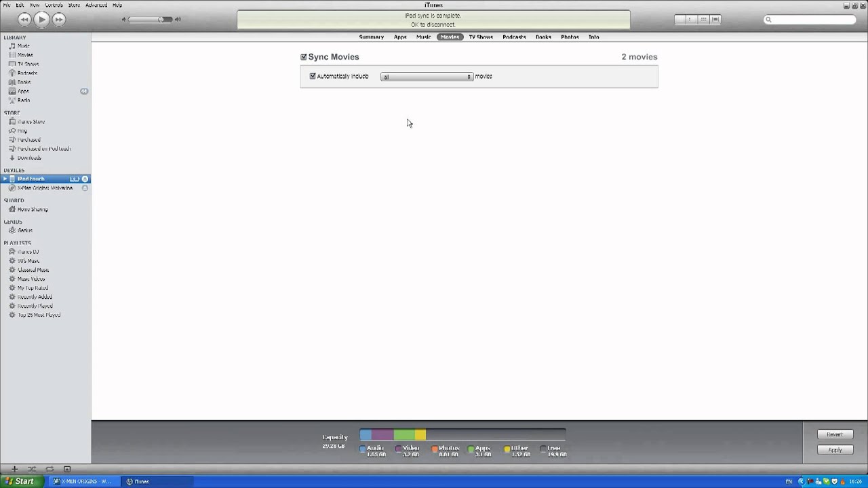868x488 pixels.
Task: Switch to the Info tab
Action: (x=593, y=37)
